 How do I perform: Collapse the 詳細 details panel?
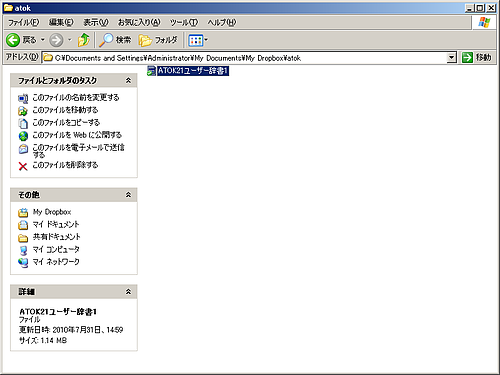pos(128,292)
